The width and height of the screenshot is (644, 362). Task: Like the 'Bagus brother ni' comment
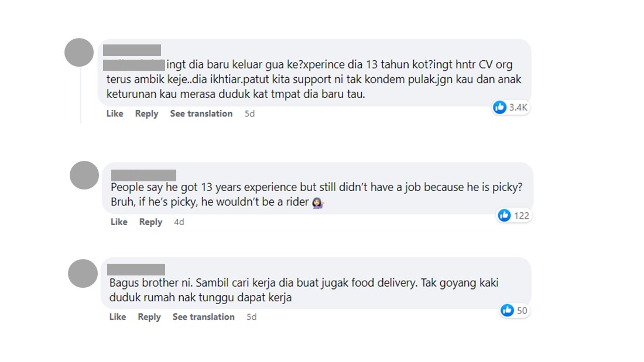point(118,316)
